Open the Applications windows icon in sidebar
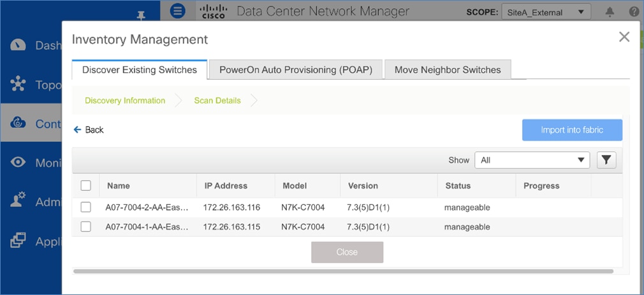644x295 pixels. pos(18,241)
